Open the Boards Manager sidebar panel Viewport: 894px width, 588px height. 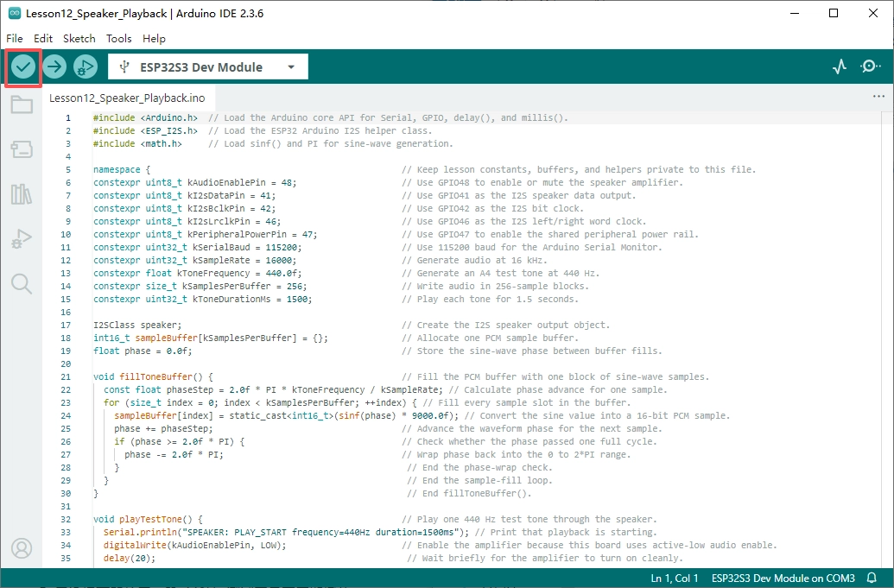pos(22,149)
